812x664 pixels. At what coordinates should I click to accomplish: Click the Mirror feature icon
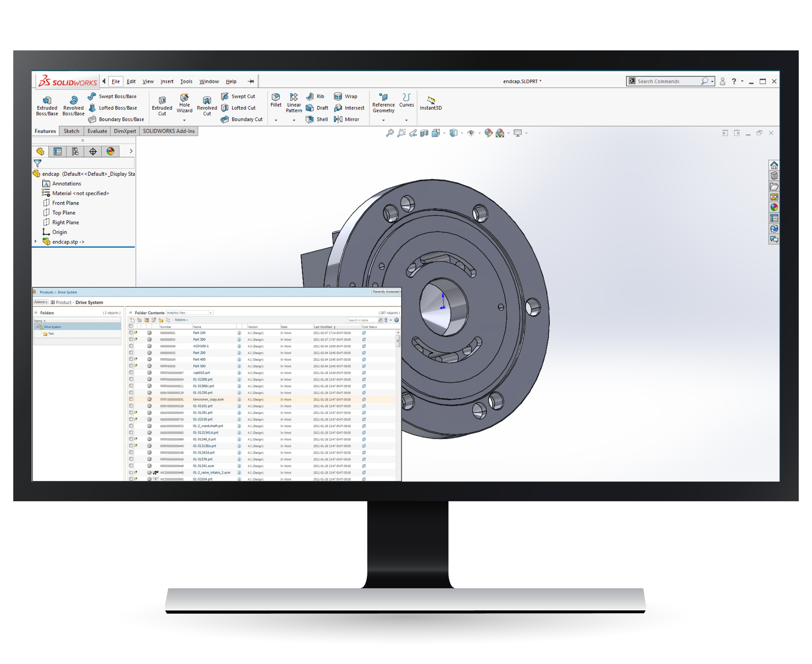[x=346, y=119]
